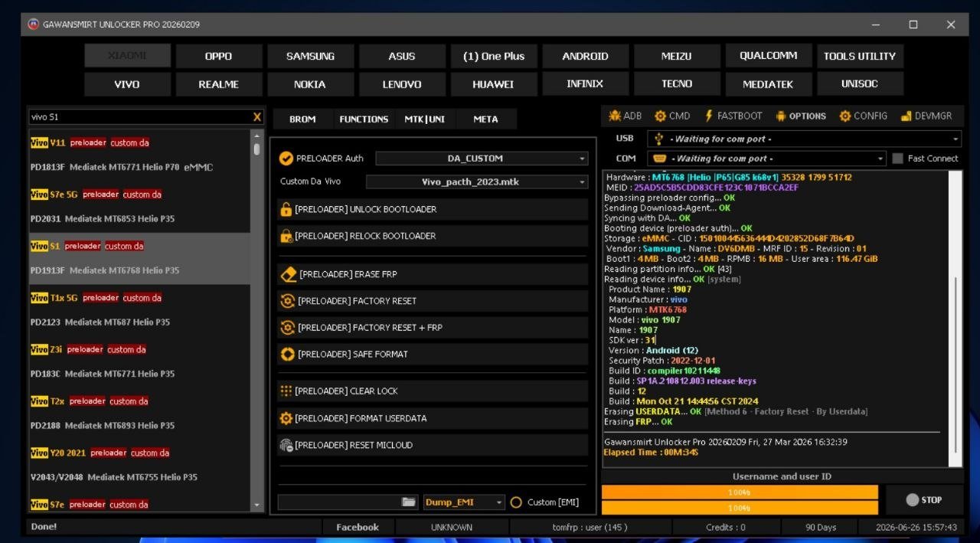
Task: Toggle the PRELOADER Auth check icon
Action: [x=286, y=159]
